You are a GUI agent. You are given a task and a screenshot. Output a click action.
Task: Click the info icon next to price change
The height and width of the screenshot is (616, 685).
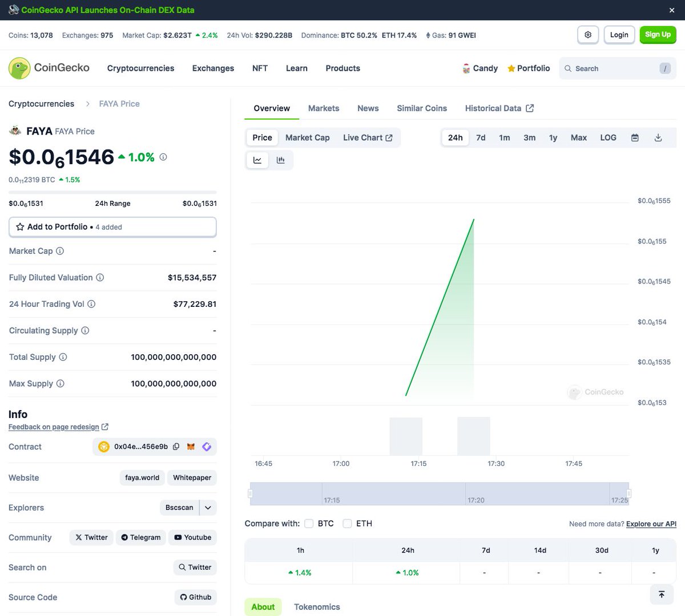tap(163, 157)
